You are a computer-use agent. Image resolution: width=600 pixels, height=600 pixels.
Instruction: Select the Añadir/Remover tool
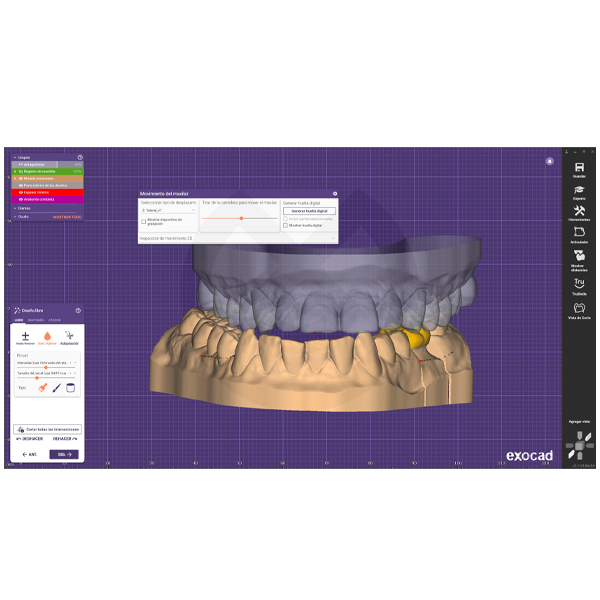[x=25, y=337]
